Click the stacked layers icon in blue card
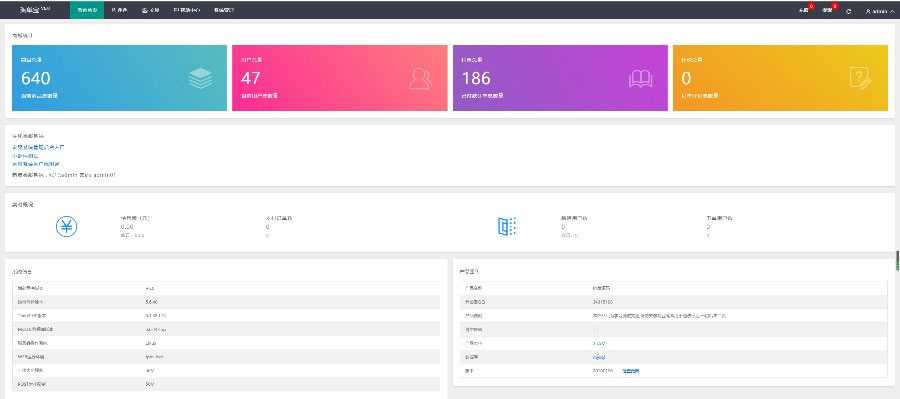Screen dimensions: 900x399 pyautogui.click(x=200, y=78)
